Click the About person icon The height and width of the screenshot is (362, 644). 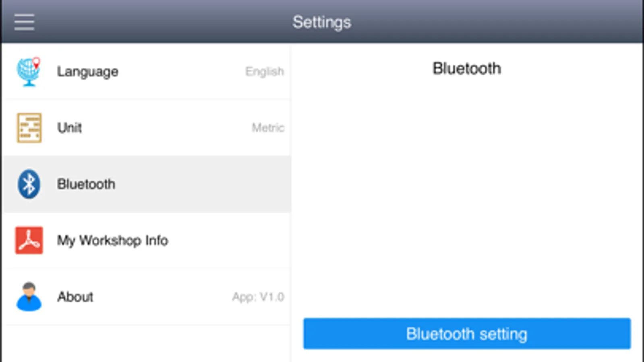click(x=29, y=296)
